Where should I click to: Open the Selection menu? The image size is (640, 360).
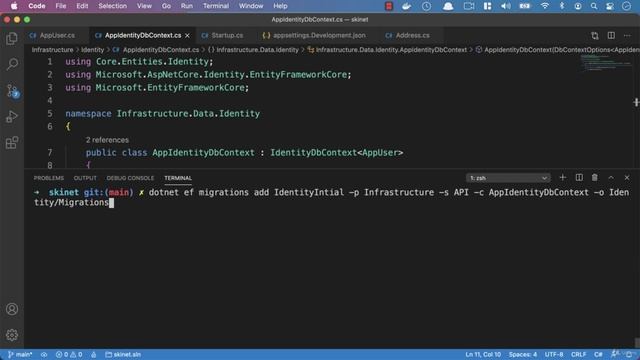pos(113,6)
